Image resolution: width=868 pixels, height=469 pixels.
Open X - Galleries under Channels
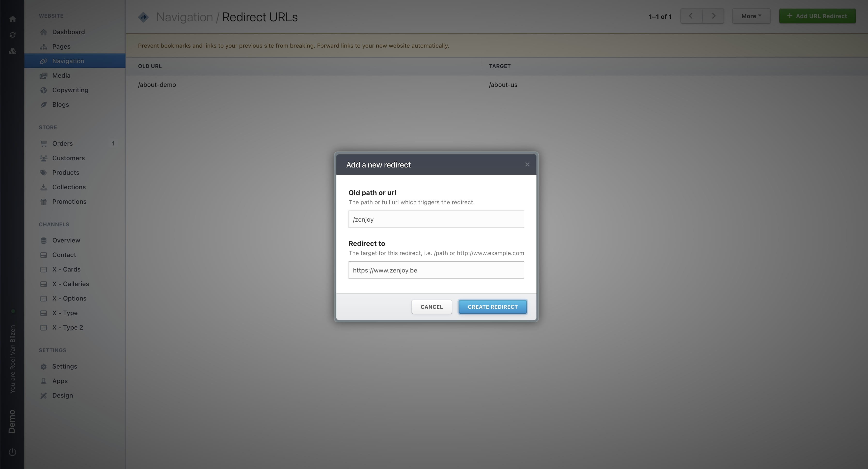point(71,284)
